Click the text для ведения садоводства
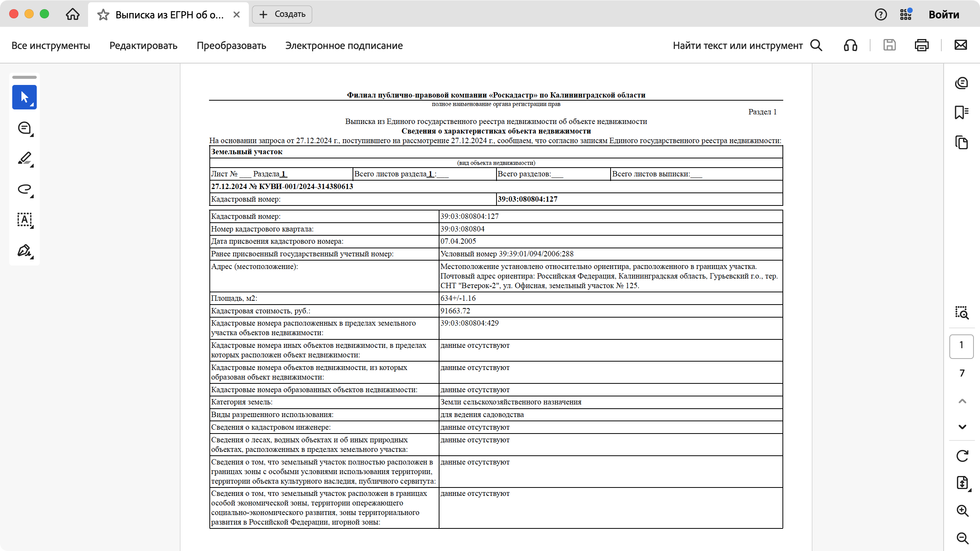Image resolution: width=980 pixels, height=551 pixels. coord(482,414)
